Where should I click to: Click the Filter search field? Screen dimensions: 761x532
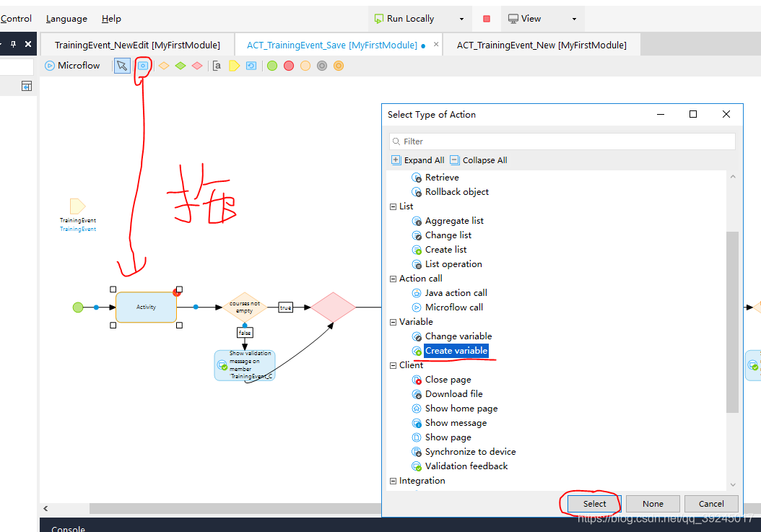click(563, 141)
